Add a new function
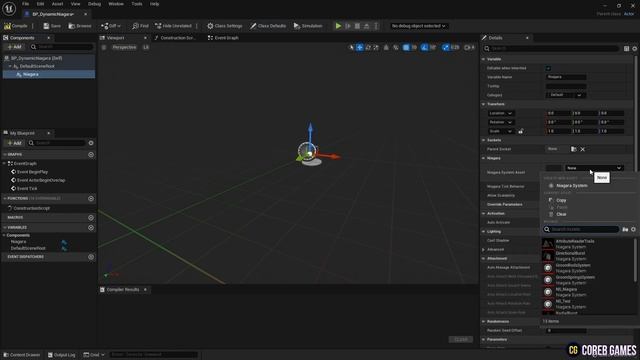 91,198
